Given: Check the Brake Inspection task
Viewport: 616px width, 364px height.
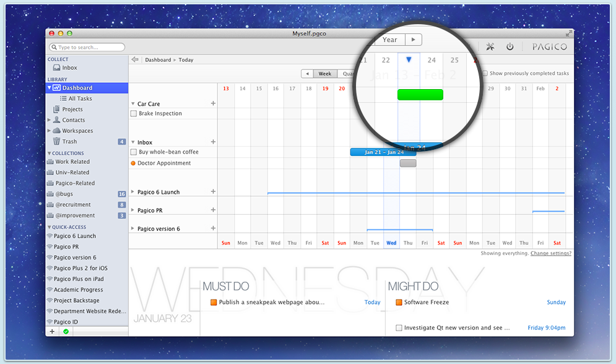Looking at the screenshot, I should pyautogui.click(x=134, y=113).
